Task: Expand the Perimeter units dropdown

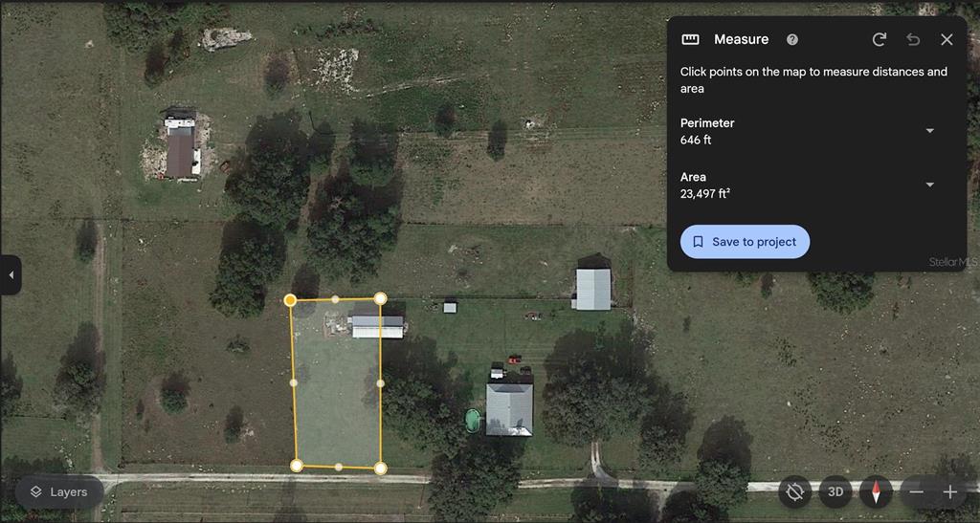Action: coord(930,131)
